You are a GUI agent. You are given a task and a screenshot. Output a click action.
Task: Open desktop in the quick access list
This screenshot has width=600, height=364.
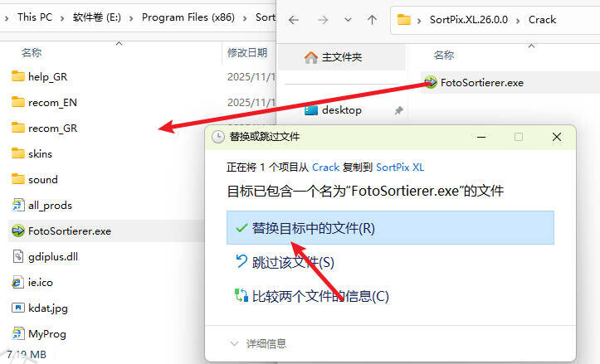(341, 109)
